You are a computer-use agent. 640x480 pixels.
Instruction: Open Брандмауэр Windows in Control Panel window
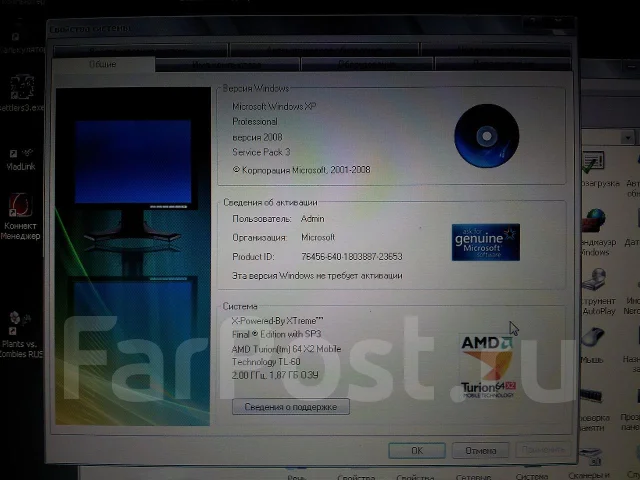pos(597,233)
